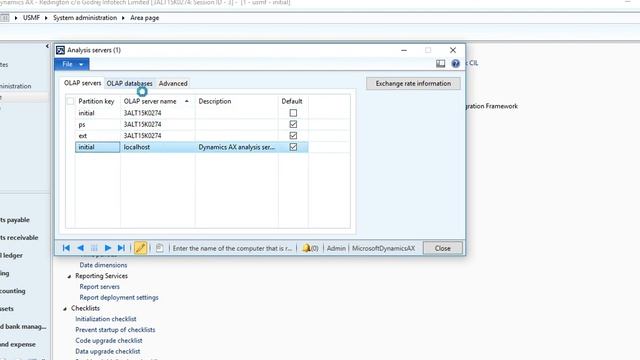Click the view layout icon beside help

(440, 63)
